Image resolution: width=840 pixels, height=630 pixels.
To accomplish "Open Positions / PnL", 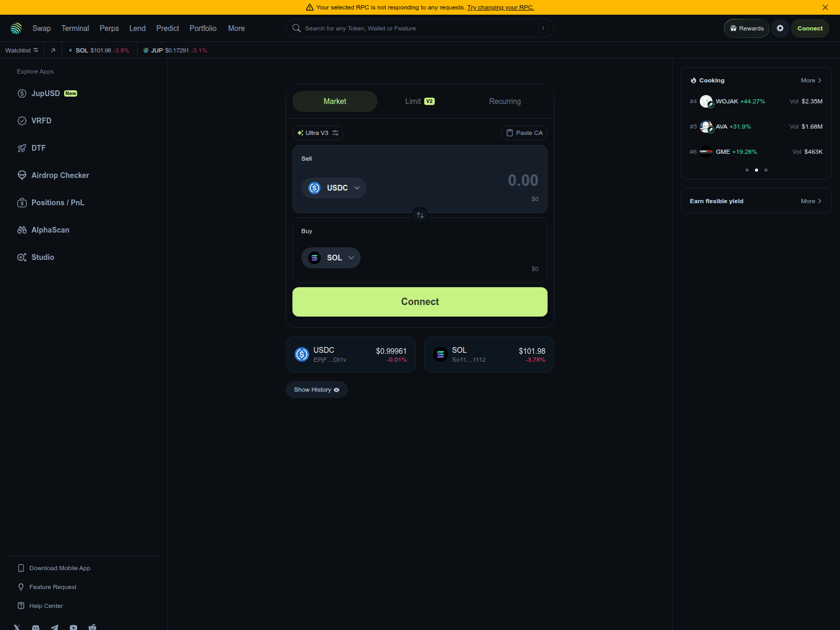I will point(50,203).
